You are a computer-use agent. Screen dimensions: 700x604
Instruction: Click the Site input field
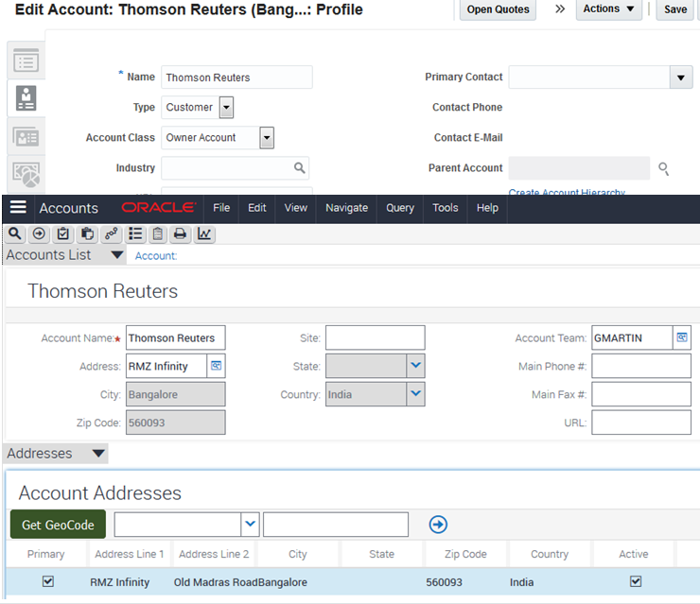(375, 337)
